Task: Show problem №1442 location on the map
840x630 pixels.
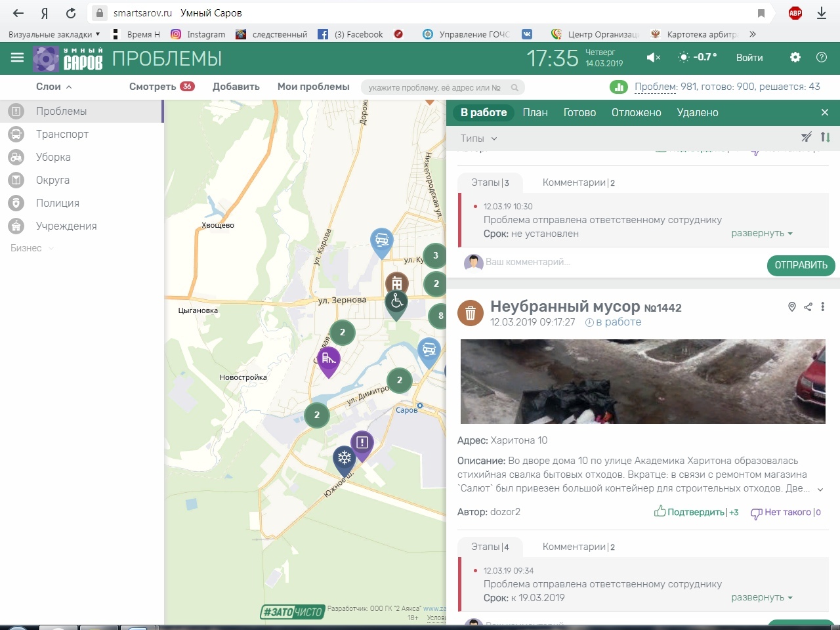Action: pyautogui.click(x=792, y=307)
